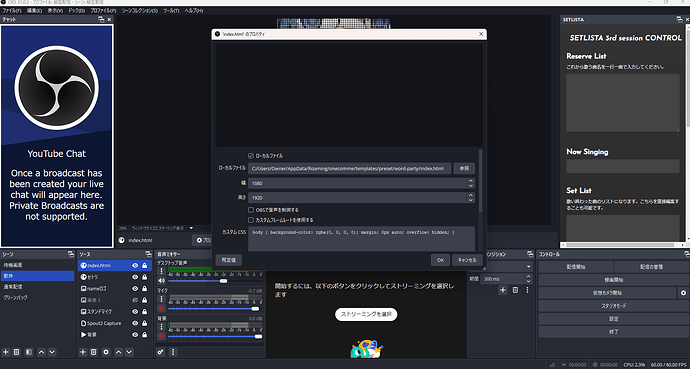Delete the selected scene with trash icon

click(x=16, y=352)
